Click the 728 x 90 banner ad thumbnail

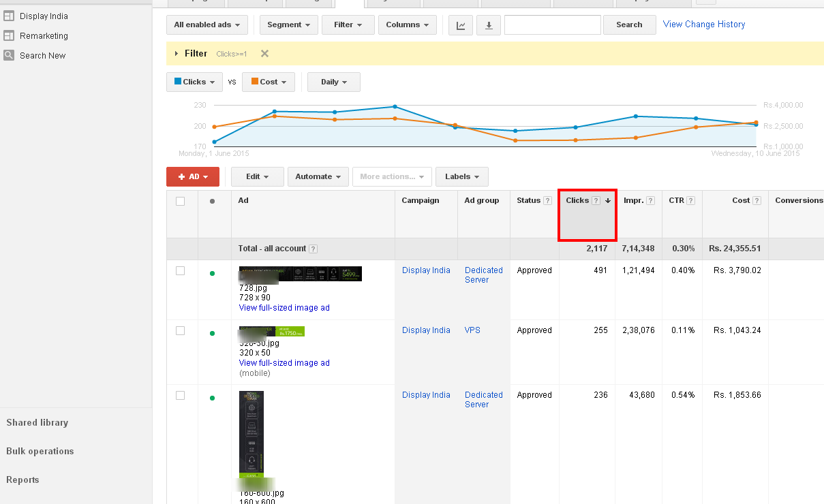coord(301,274)
